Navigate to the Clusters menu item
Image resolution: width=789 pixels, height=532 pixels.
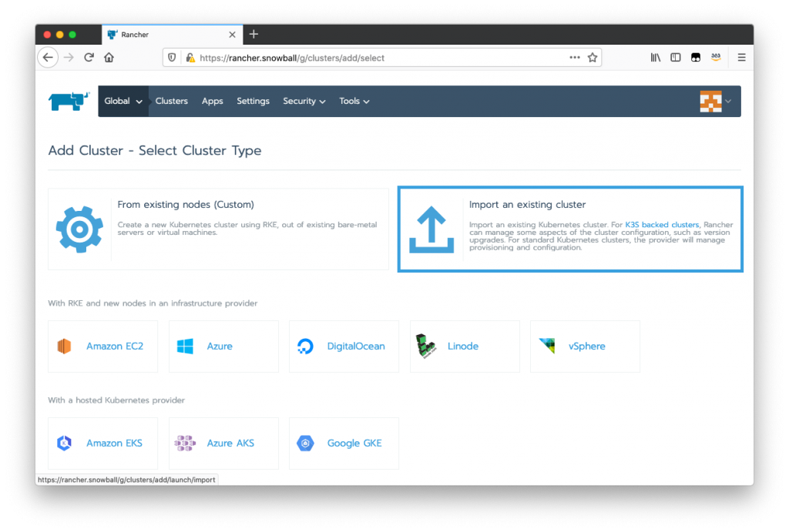click(x=171, y=101)
